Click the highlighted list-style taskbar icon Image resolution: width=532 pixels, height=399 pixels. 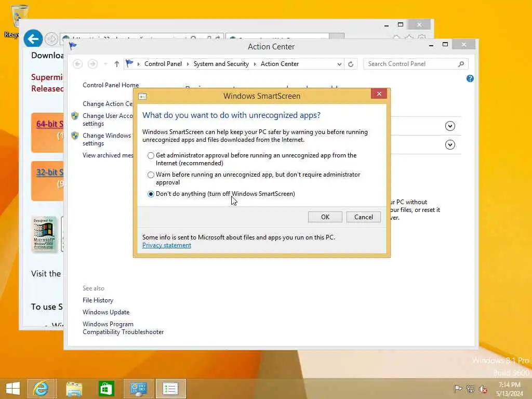170,388
